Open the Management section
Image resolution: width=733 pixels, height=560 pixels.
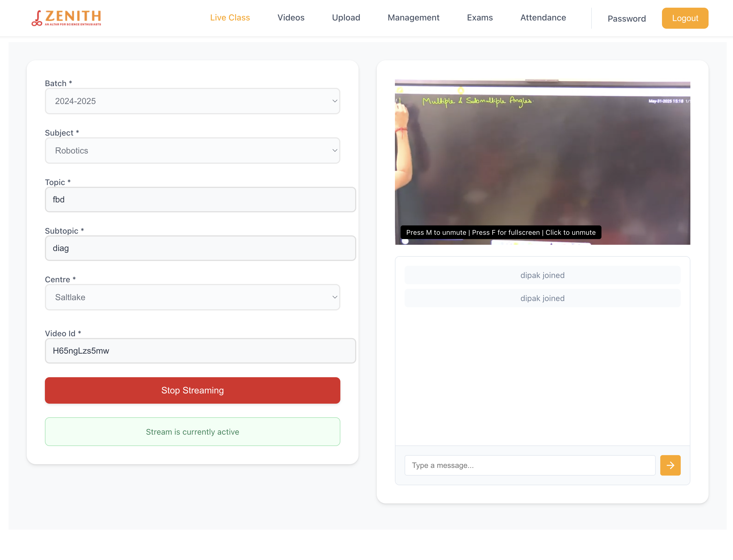coord(413,18)
